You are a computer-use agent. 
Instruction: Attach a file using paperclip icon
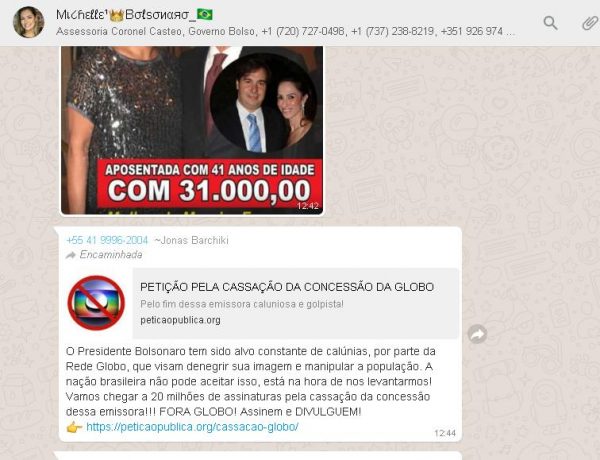[590, 23]
